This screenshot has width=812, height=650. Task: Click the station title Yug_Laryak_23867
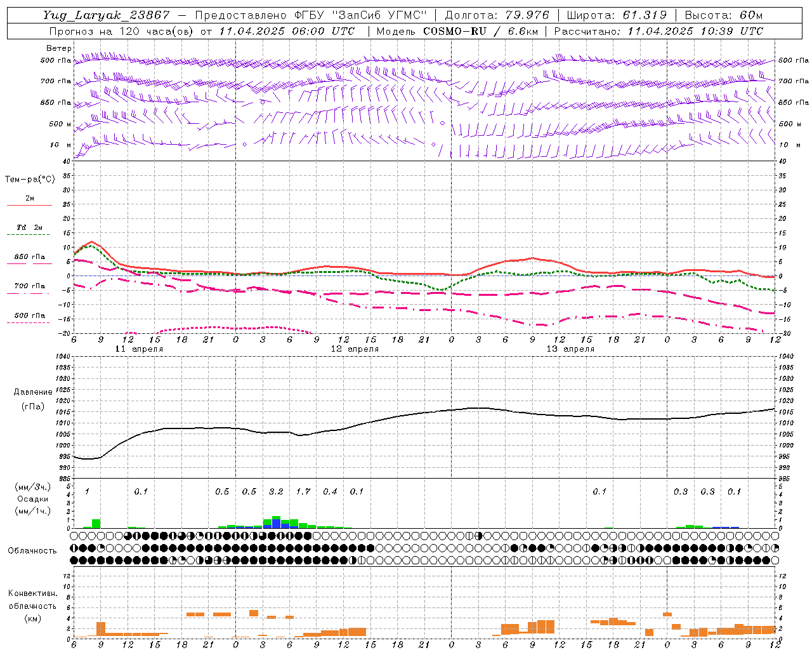coord(107,15)
